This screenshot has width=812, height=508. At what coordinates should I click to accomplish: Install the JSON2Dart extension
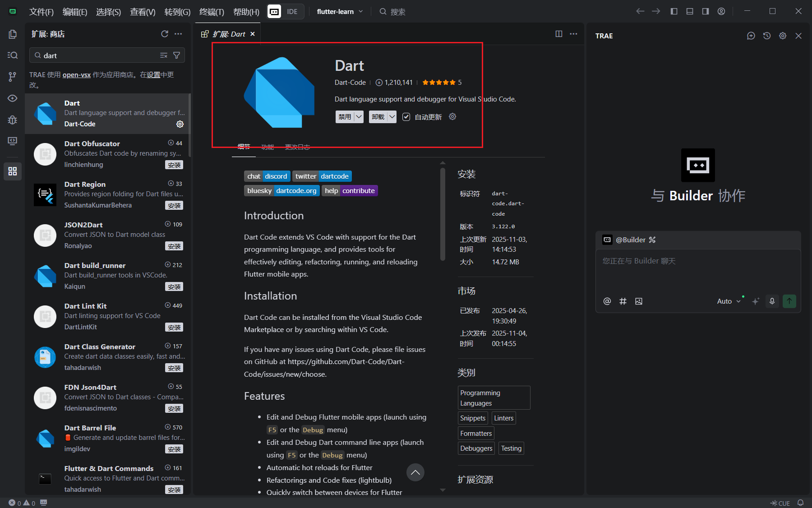(174, 246)
